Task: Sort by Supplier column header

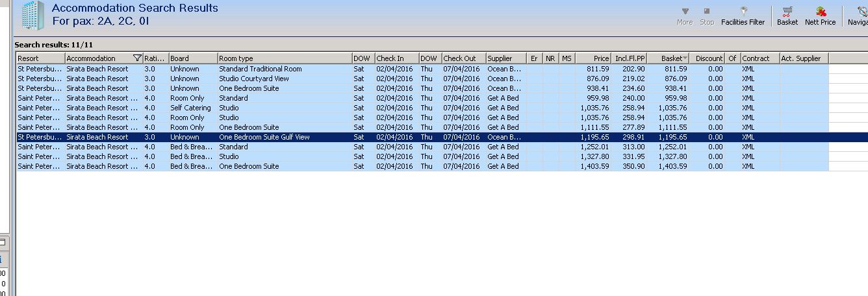Action: pyautogui.click(x=506, y=58)
